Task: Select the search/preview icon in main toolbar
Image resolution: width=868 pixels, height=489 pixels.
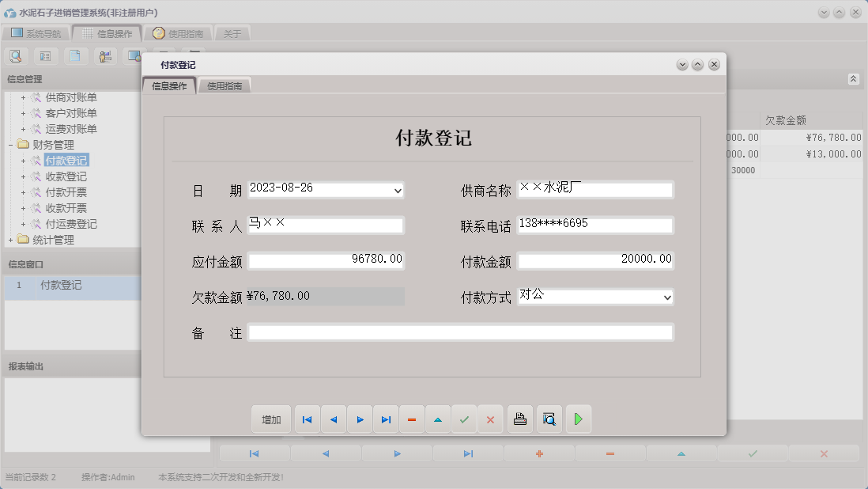Action: click(x=15, y=56)
